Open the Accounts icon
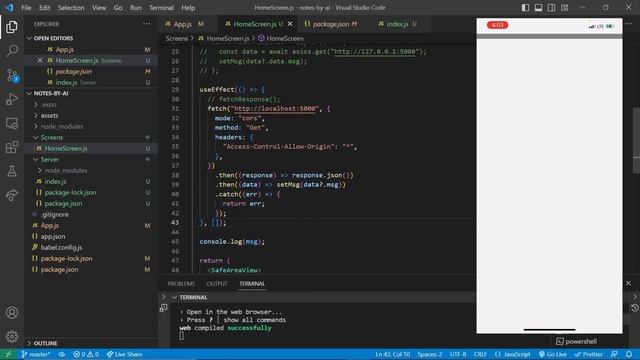Screen dimensions: 640x360 pos(12,313)
